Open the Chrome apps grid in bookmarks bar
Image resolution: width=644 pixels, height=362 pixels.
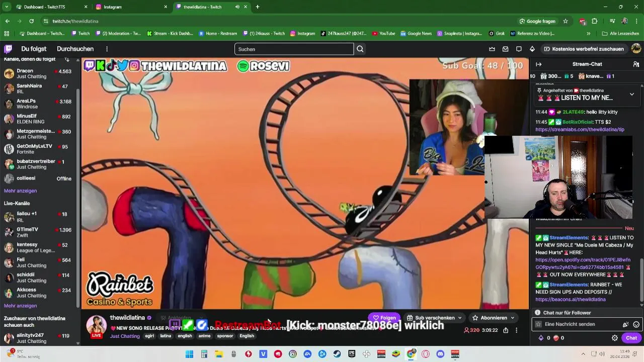point(7,34)
